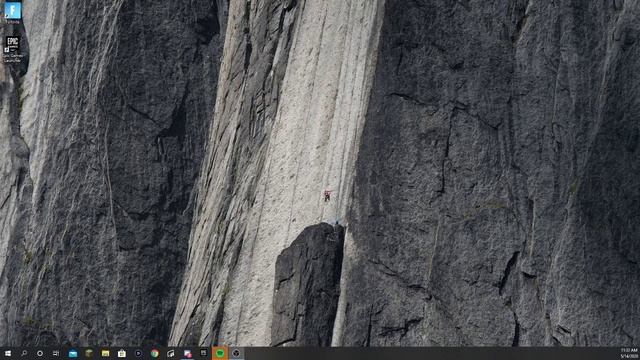Select the Fortnite desktop shortcut
The width and height of the screenshot is (640, 360).
point(13,12)
